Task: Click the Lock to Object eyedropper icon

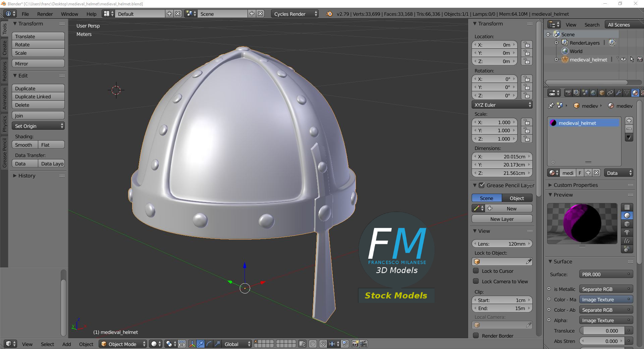Action: click(529, 261)
